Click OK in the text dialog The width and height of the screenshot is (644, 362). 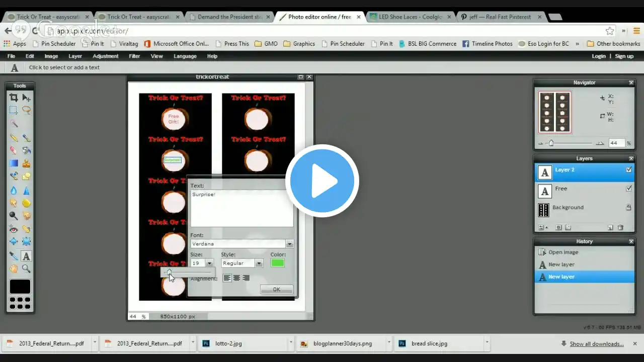[277, 289]
